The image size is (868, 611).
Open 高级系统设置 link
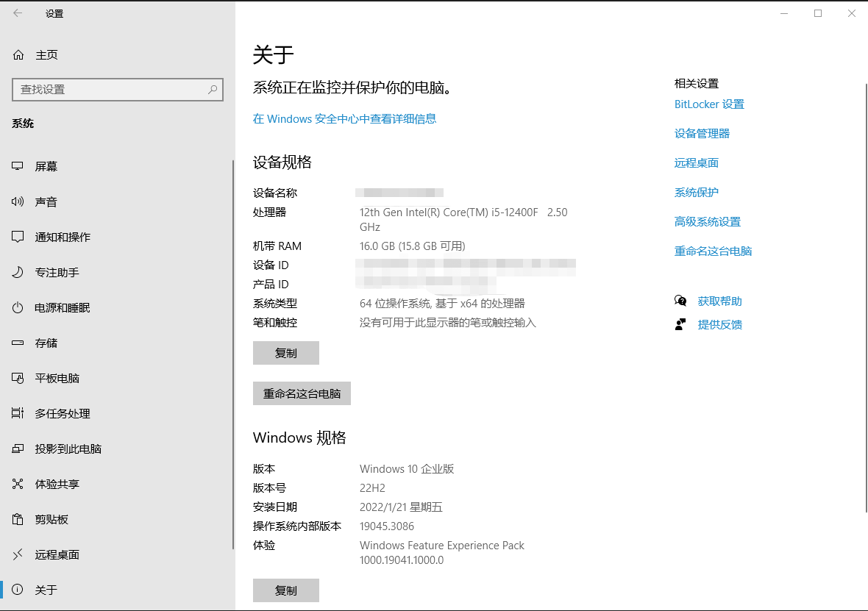click(708, 221)
